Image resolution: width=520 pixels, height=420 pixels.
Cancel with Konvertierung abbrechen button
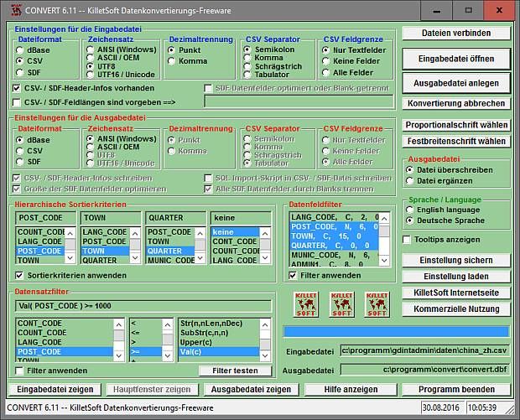point(456,103)
